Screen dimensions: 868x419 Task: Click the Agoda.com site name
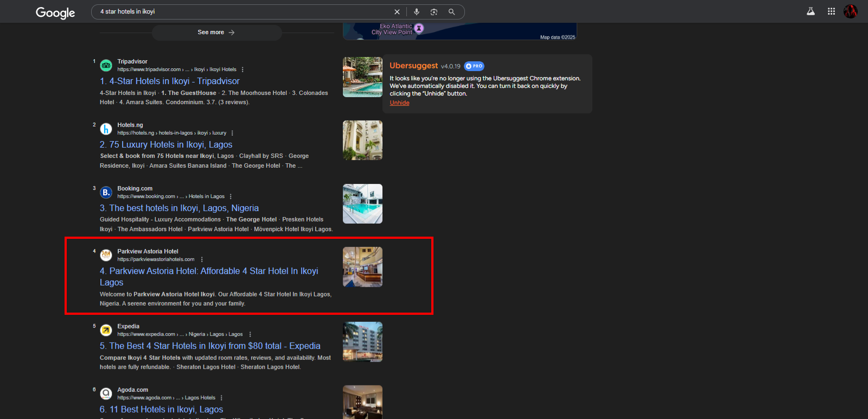133,390
